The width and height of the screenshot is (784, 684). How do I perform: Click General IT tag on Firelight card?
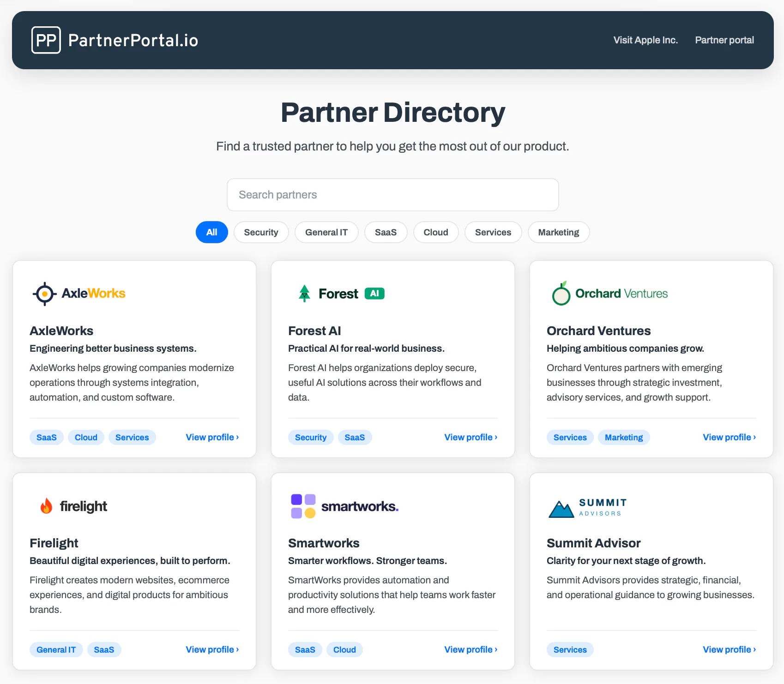(56, 650)
